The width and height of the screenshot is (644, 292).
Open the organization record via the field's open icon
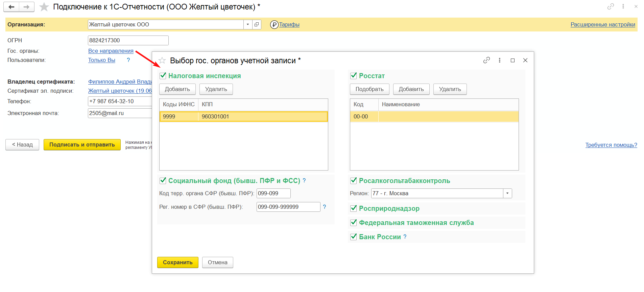[x=257, y=24]
